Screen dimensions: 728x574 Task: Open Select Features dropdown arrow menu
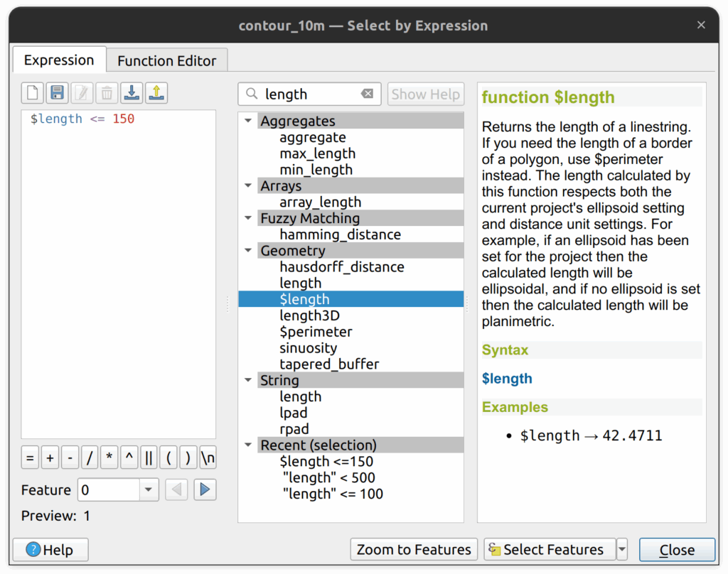[x=621, y=549]
